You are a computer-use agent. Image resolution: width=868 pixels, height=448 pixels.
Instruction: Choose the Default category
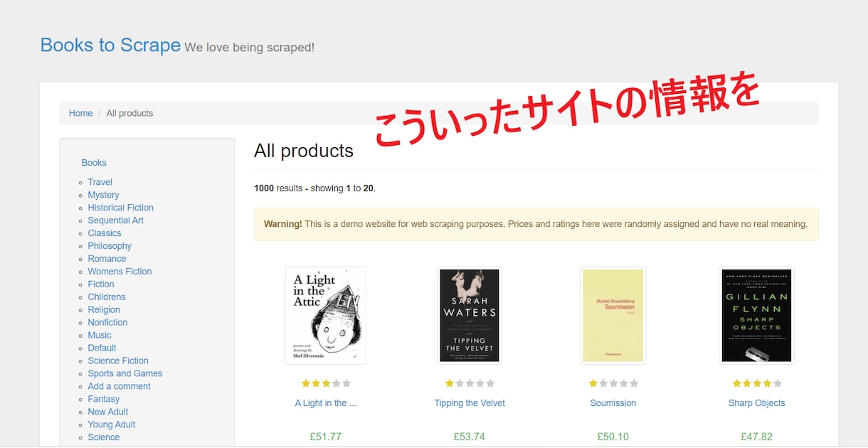coord(102,348)
